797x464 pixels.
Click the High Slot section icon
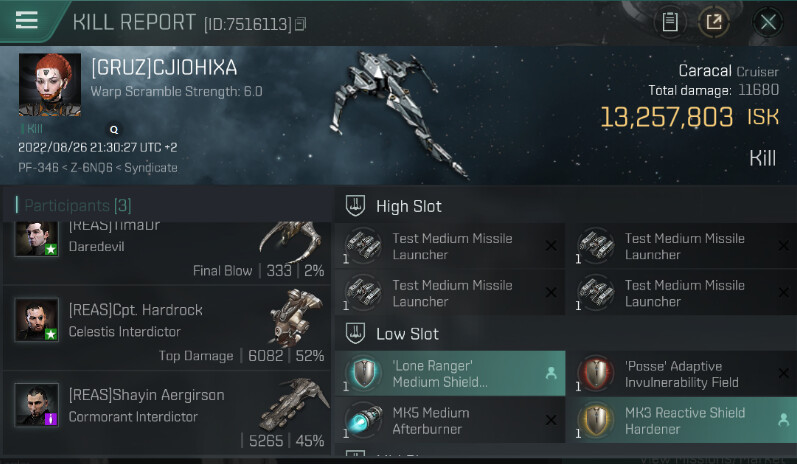pos(355,206)
